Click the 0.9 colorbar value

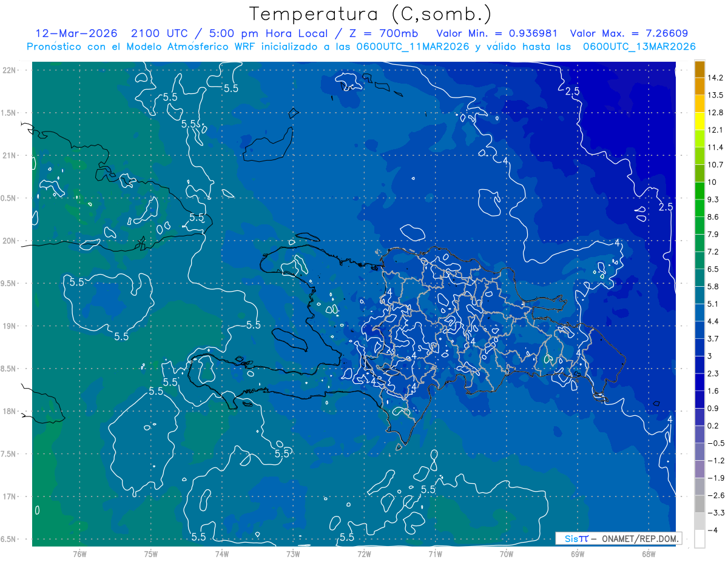tap(715, 408)
